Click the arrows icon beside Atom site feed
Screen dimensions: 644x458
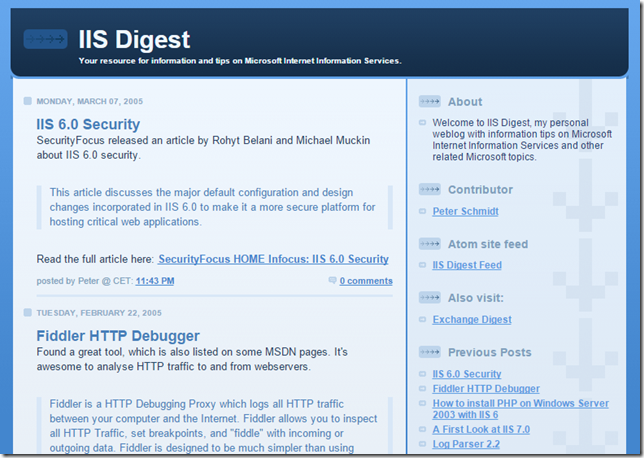coord(430,244)
